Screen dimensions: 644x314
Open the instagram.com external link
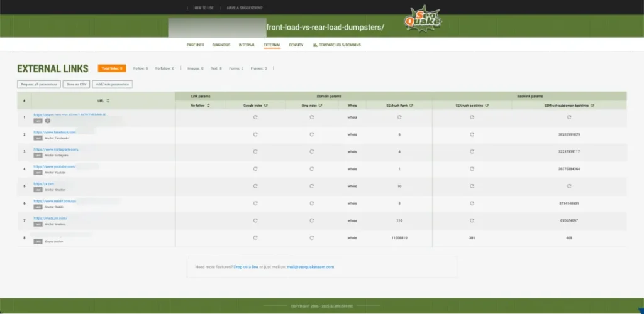coord(55,149)
